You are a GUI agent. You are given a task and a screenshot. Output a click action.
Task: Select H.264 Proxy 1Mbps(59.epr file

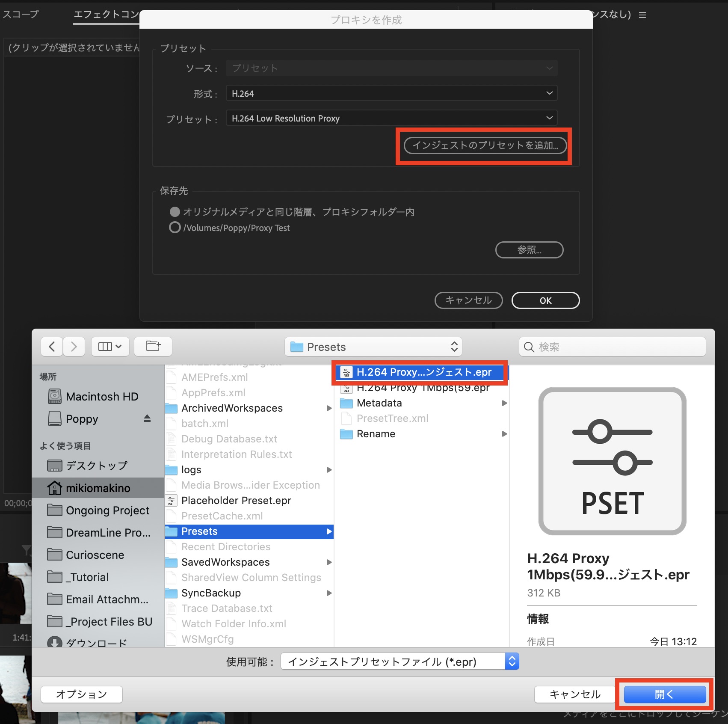pos(423,388)
